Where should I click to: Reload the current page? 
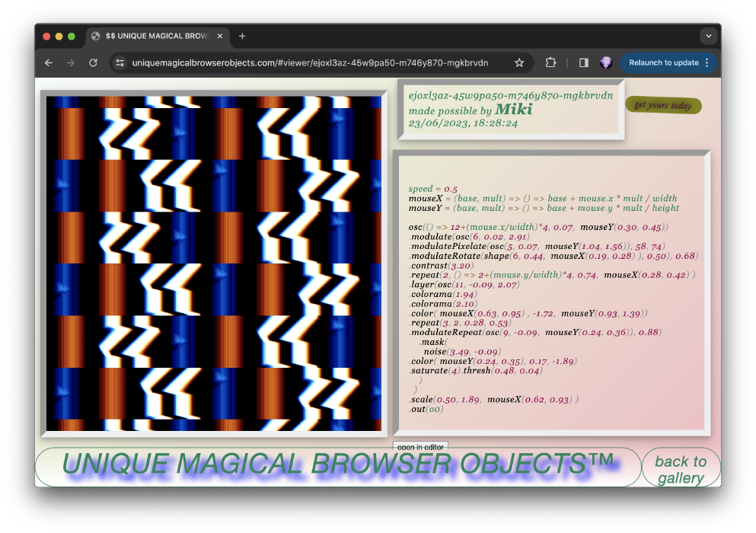coord(93,62)
